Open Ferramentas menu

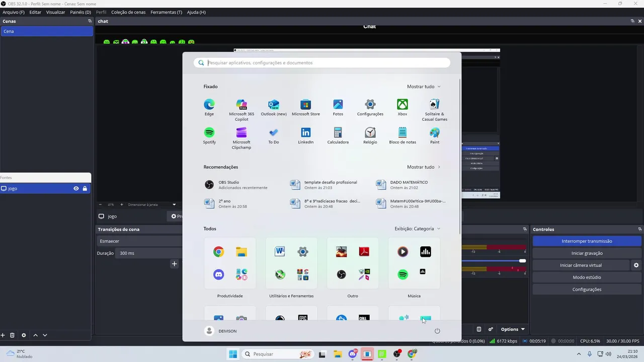(167, 12)
